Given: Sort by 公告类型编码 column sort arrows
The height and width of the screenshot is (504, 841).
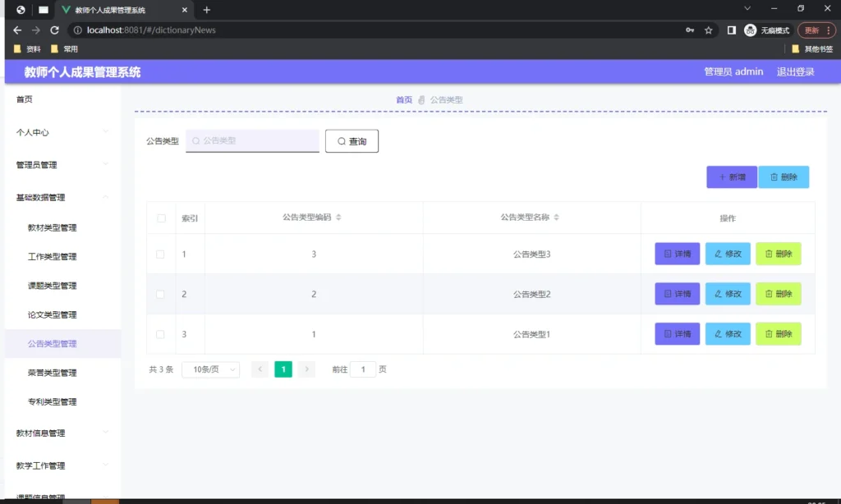Looking at the screenshot, I should point(338,218).
